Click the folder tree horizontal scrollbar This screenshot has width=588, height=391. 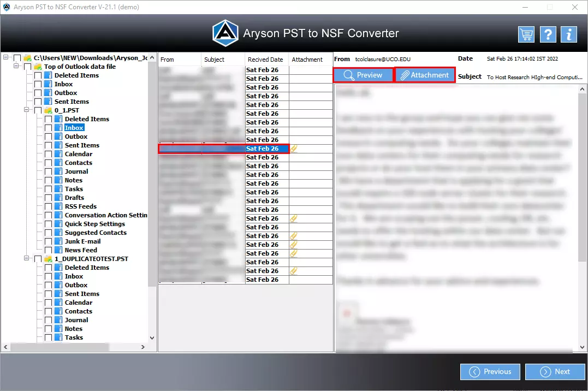pos(60,347)
